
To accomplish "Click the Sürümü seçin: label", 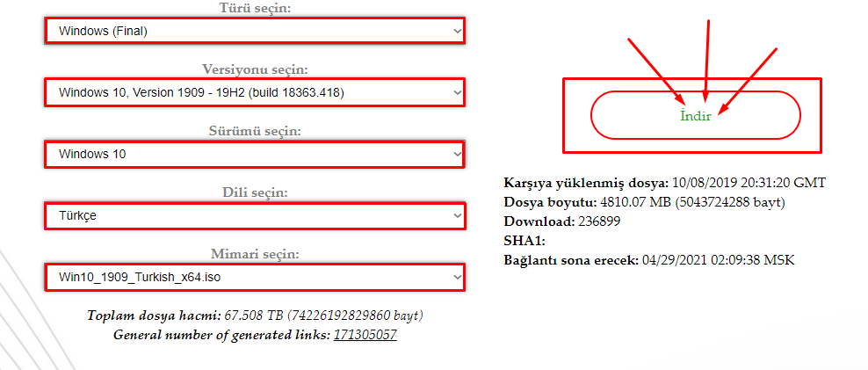I will [255, 131].
